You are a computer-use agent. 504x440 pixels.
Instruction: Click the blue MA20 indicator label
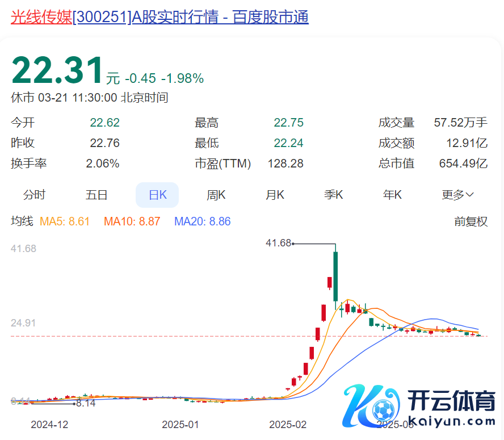coord(202,221)
